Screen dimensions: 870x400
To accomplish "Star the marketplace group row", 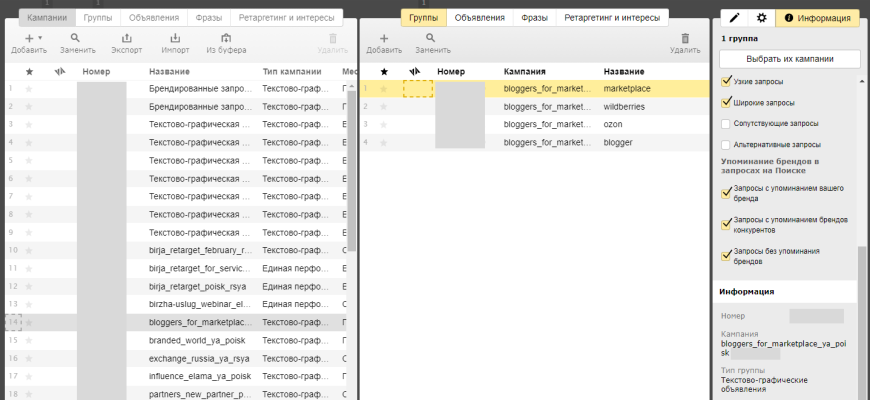I will 383,89.
